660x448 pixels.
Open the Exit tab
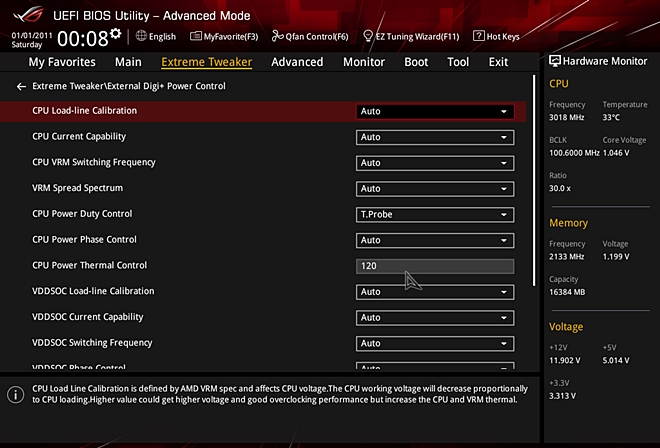click(x=498, y=62)
